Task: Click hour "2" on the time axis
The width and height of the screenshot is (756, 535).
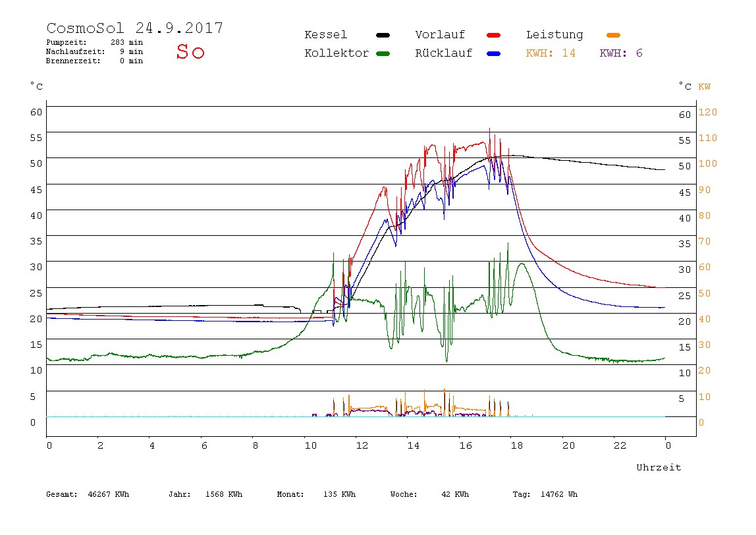Action: pos(100,445)
